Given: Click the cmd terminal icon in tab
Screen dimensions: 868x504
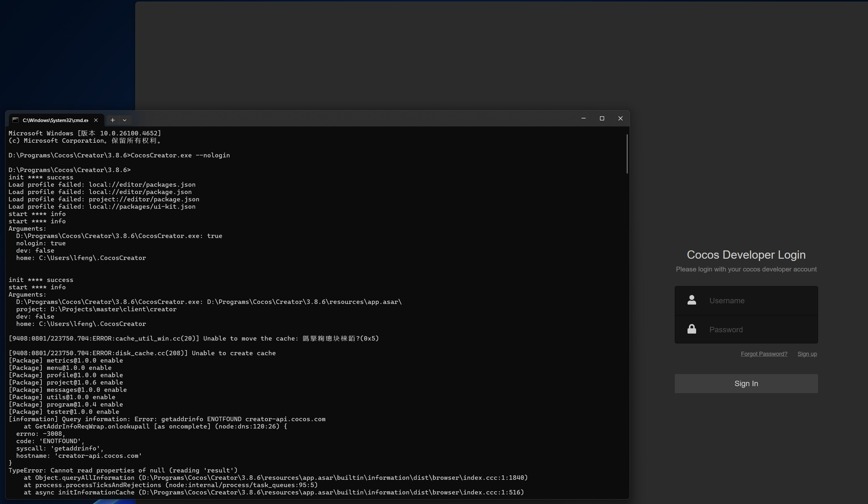Looking at the screenshot, I should [x=15, y=120].
